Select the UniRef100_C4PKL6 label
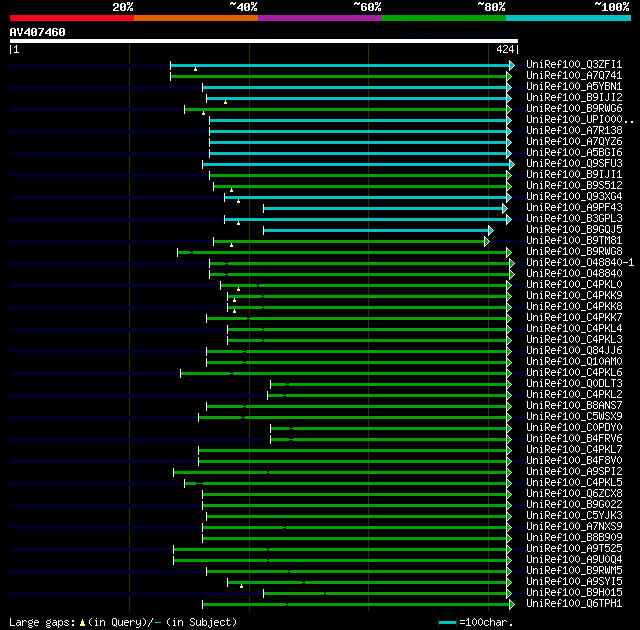 pyautogui.click(x=574, y=373)
